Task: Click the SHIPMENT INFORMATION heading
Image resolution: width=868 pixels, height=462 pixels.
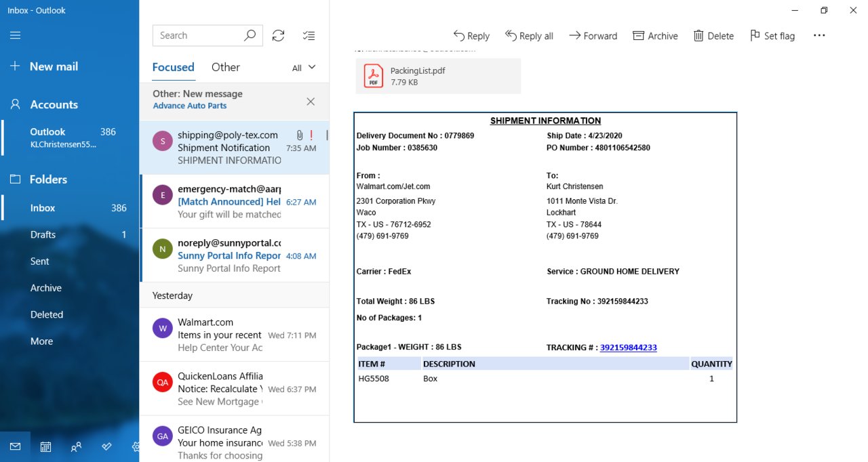Action: click(x=545, y=121)
